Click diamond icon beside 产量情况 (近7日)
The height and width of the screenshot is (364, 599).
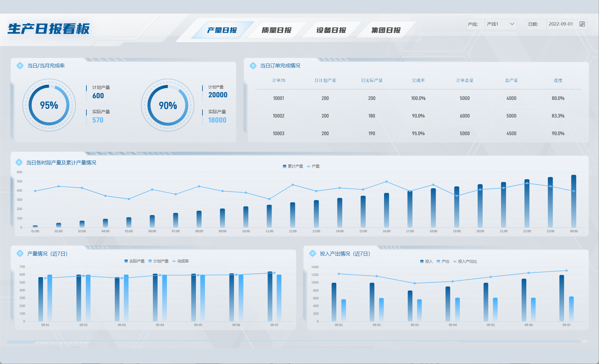(20, 253)
